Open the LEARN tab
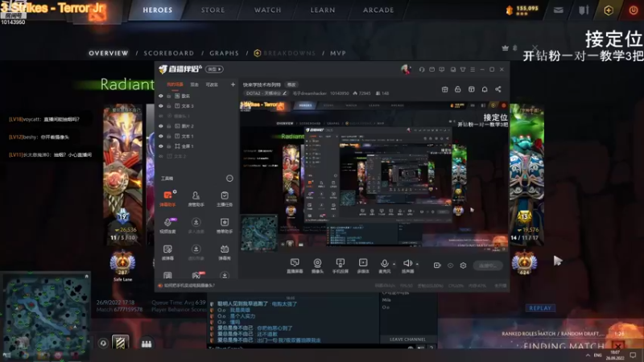Screen dimensions: 644x362 coord(323,10)
